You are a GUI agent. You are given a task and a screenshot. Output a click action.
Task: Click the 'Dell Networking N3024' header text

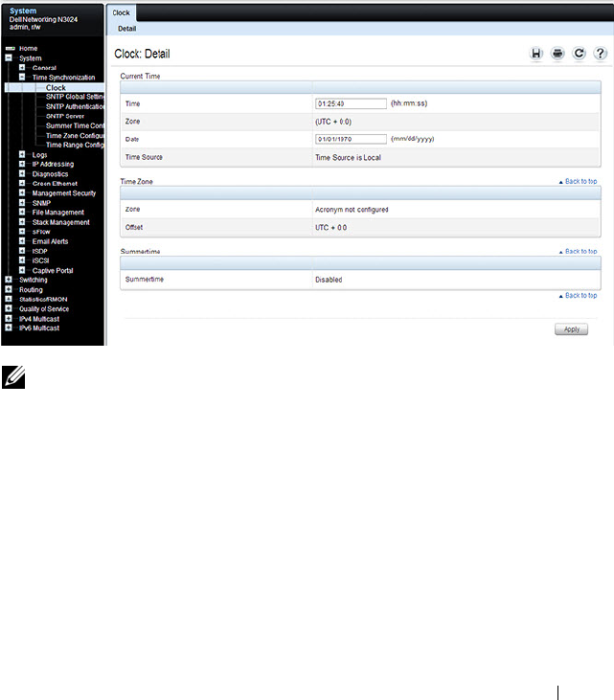43,20
